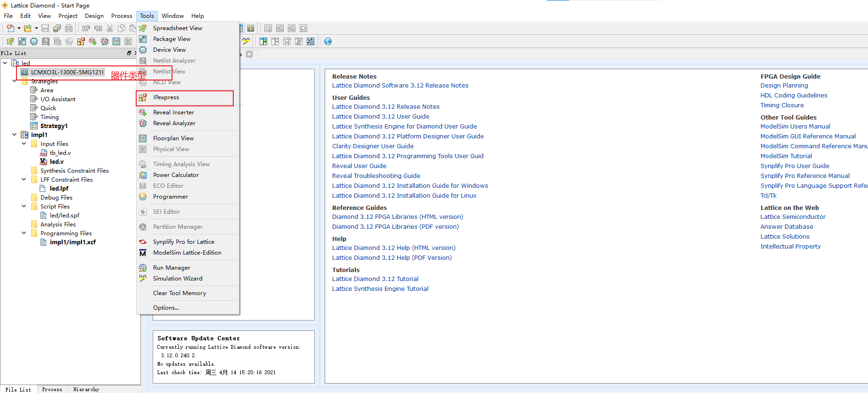868x393 pixels.
Task: Click the Reveal Inserter toolbar icon
Action: pos(93,41)
